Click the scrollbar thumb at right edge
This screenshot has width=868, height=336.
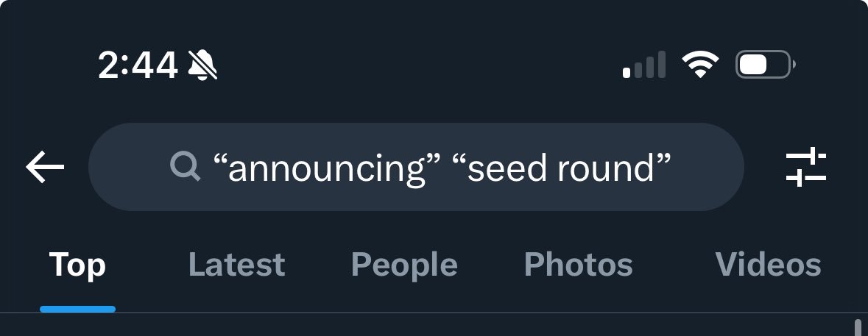click(858, 327)
